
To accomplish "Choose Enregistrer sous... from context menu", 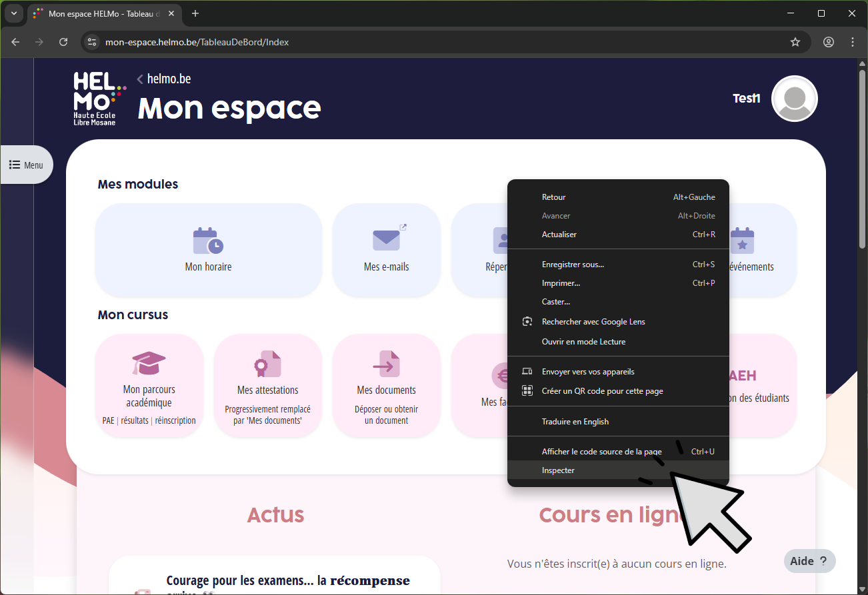I will pos(573,265).
